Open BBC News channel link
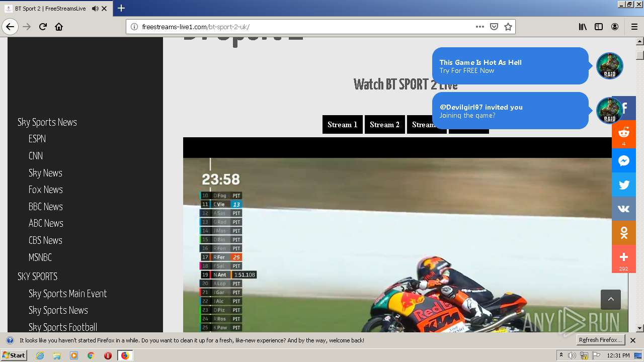644x362 pixels. (46, 207)
